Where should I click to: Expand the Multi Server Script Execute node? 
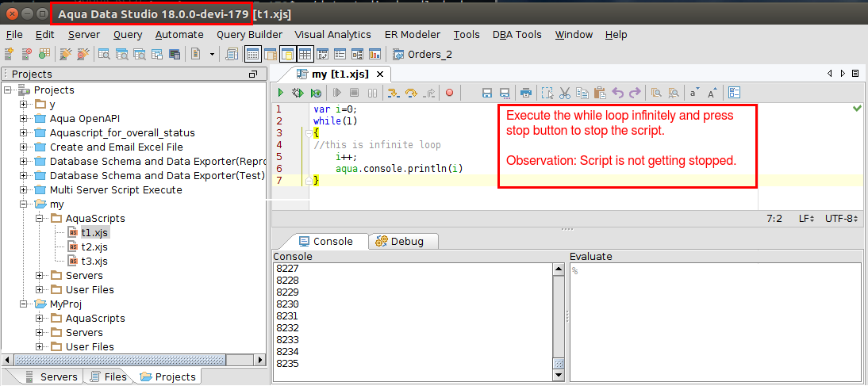pos(23,189)
